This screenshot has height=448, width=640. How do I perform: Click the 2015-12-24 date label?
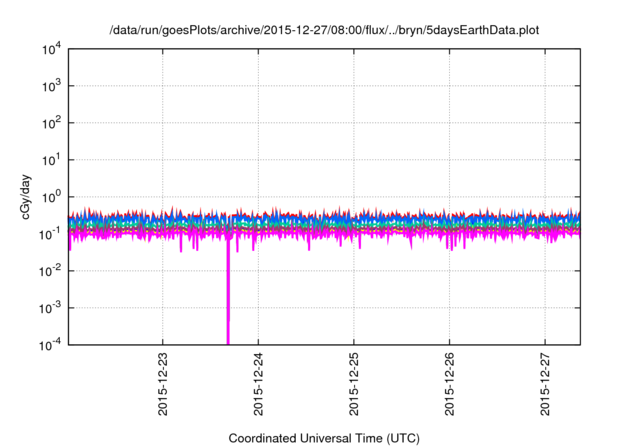tap(258, 384)
